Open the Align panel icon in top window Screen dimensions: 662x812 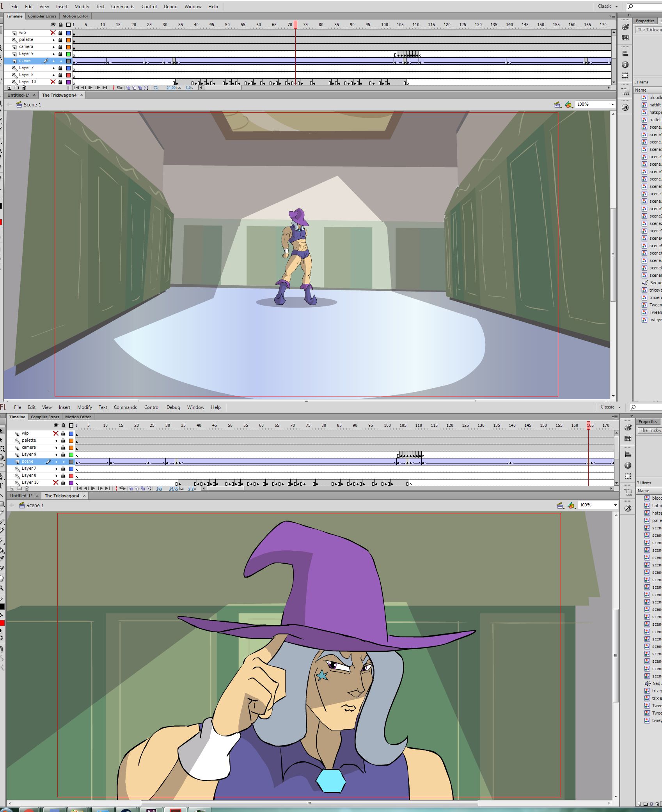coord(625,54)
